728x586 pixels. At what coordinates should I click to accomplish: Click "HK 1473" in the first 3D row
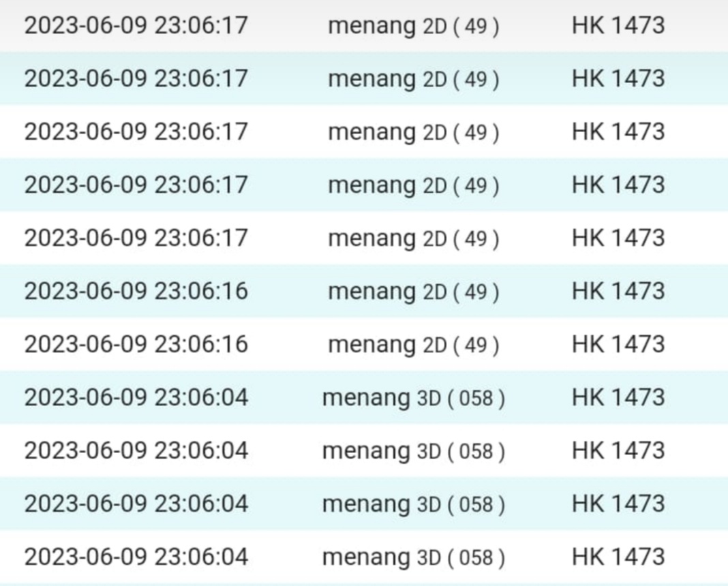click(x=618, y=397)
